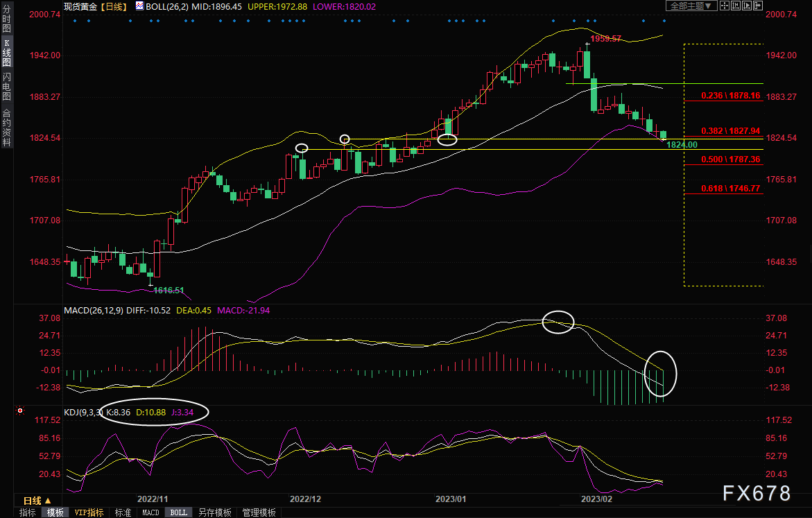This screenshot has width=812, height=518.
Task: Click the rightmost exit-arrow toolbar icon
Action: coord(757,6)
